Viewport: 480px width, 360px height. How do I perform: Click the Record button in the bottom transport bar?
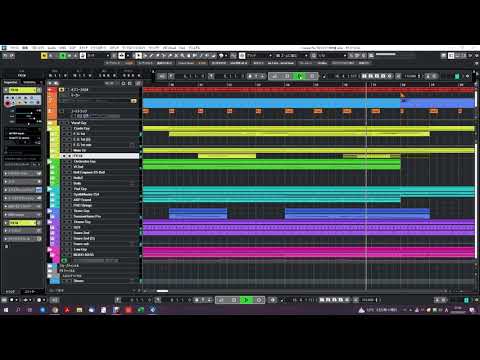pyautogui.click(x=259, y=300)
